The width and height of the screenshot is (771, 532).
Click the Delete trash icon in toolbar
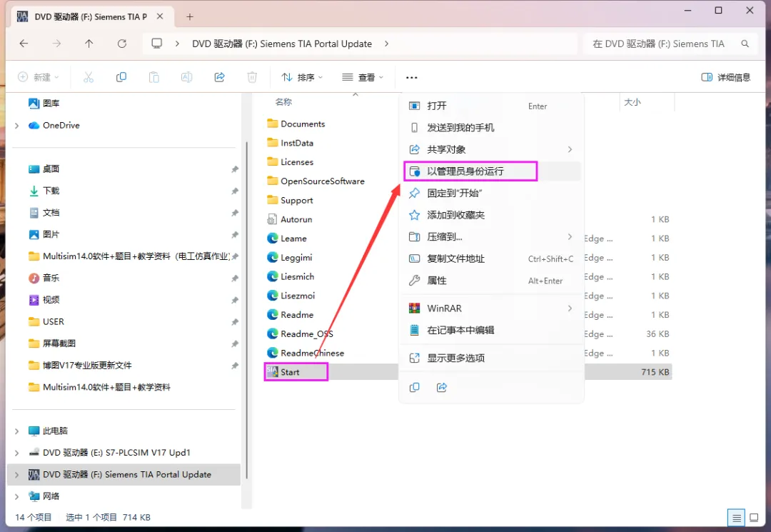252,77
